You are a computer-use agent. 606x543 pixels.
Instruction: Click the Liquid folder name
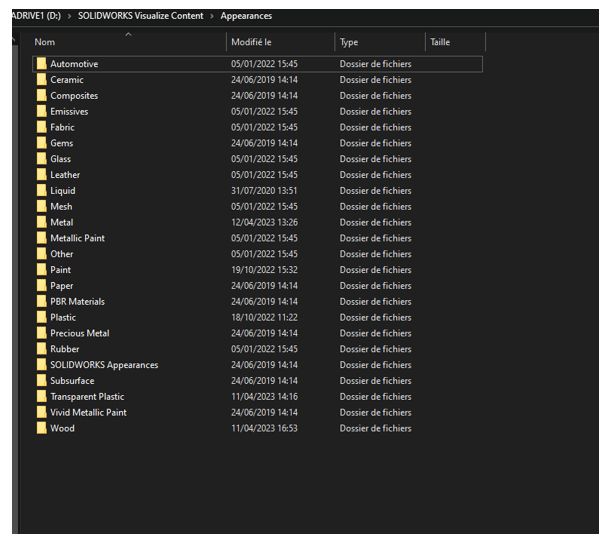click(x=63, y=191)
